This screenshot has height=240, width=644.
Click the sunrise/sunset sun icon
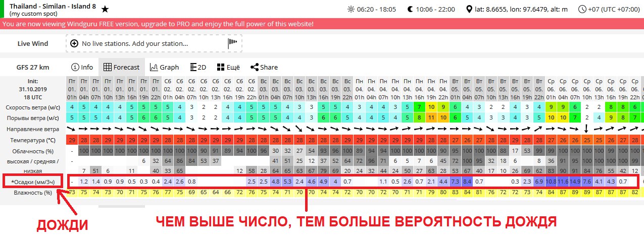(x=351, y=9)
